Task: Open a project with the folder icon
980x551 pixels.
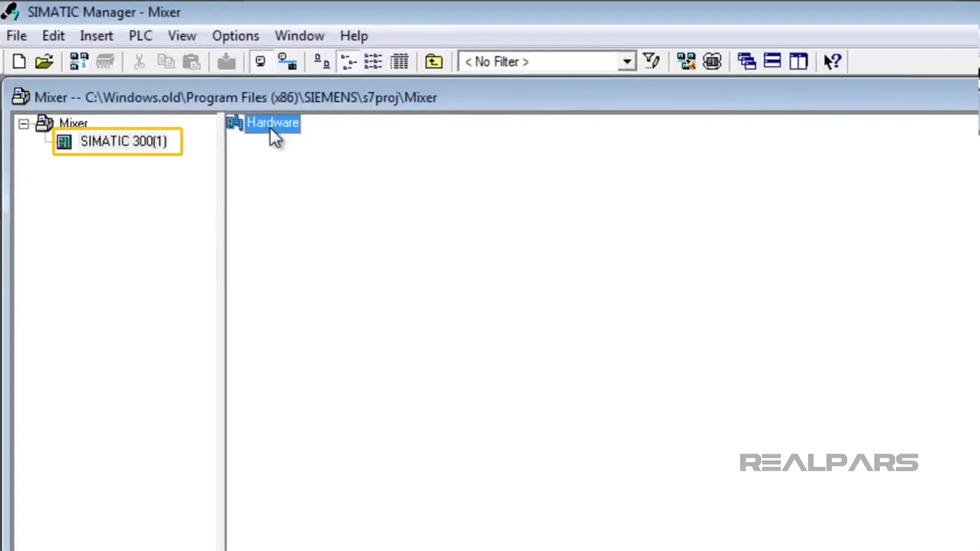Action: [44, 62]
